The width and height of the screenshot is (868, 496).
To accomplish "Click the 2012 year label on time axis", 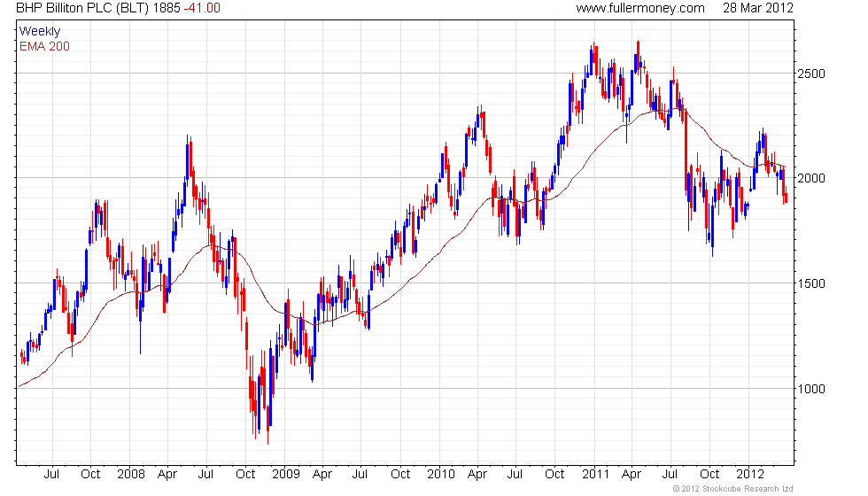I will coord(750,475).
